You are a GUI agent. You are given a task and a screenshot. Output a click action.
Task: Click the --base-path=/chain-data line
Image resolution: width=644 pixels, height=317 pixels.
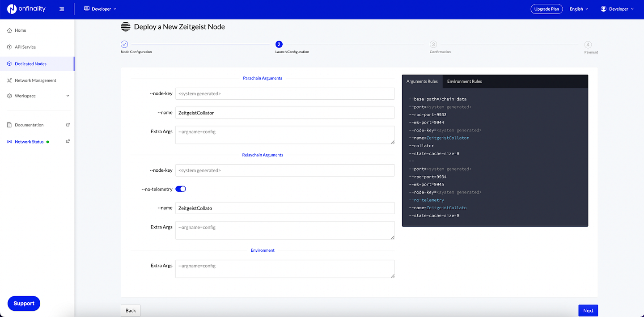click(x=438, y=99)
